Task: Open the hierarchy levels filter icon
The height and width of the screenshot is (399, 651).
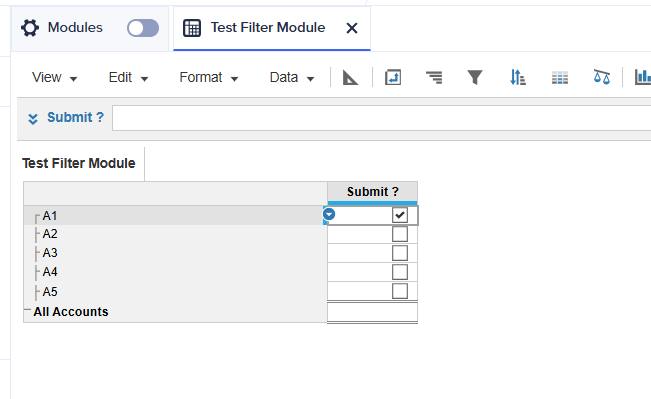Action: click(434, 77)
